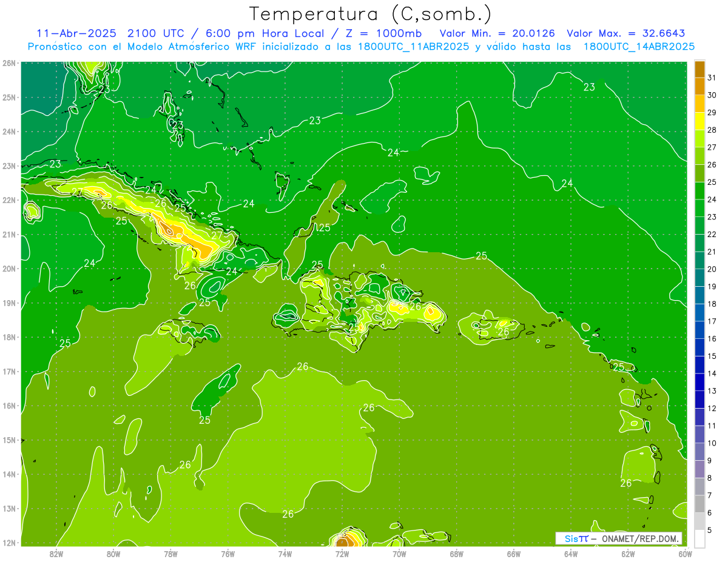Click legend value '11' on color scale
Viewport: 728px width, 562px height.
click(x=712, y=426)
